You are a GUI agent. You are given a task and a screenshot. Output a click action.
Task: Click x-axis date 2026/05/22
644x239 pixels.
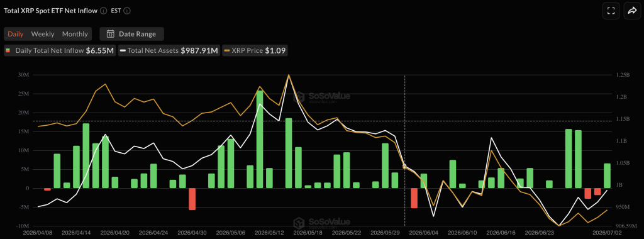347,232
